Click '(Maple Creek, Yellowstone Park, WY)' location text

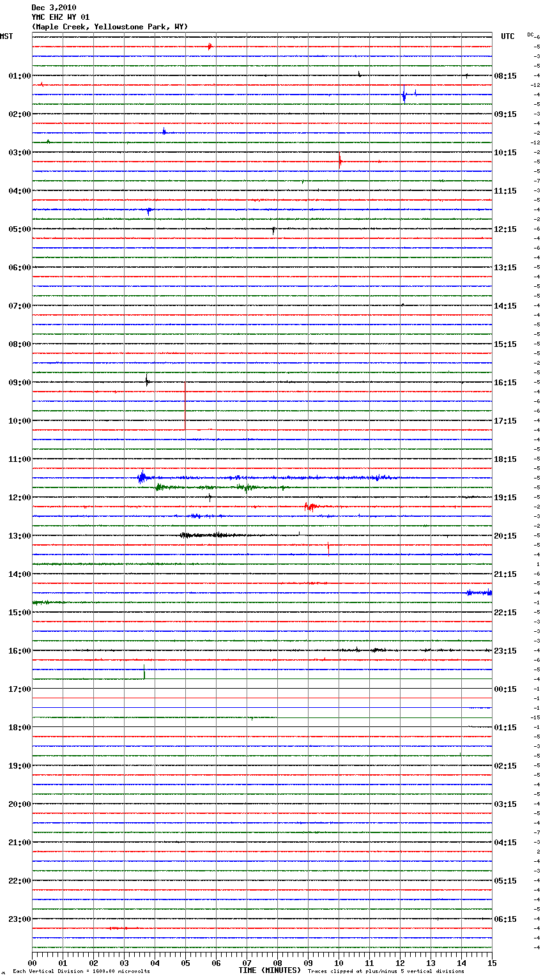pyautogui.click(x=110, y=27)
